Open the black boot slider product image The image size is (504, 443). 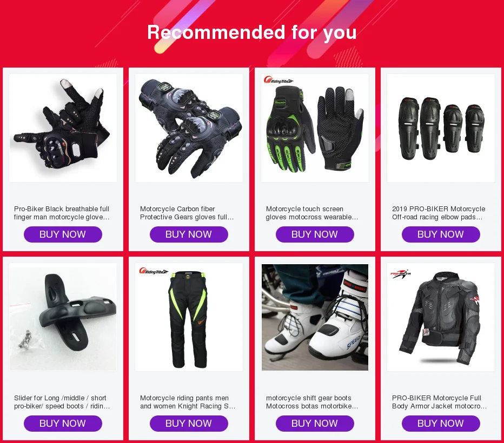click(x=63, y=317)
